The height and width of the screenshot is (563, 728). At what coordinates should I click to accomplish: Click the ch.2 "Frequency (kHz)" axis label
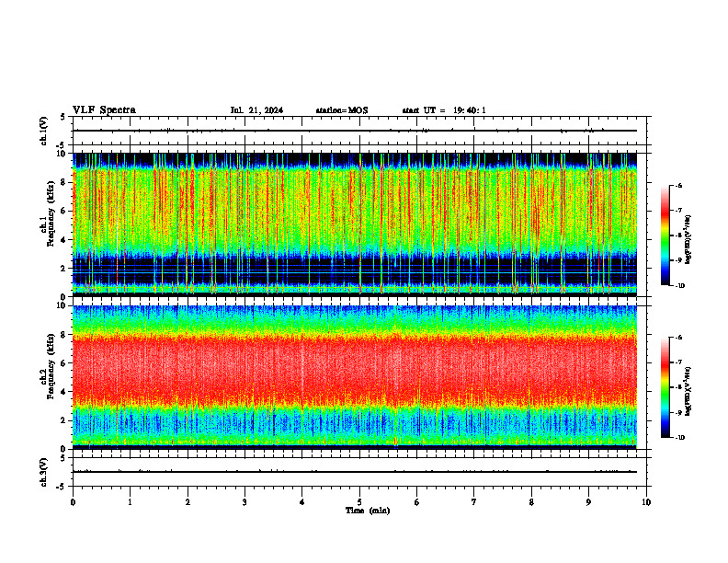[51, 366]
